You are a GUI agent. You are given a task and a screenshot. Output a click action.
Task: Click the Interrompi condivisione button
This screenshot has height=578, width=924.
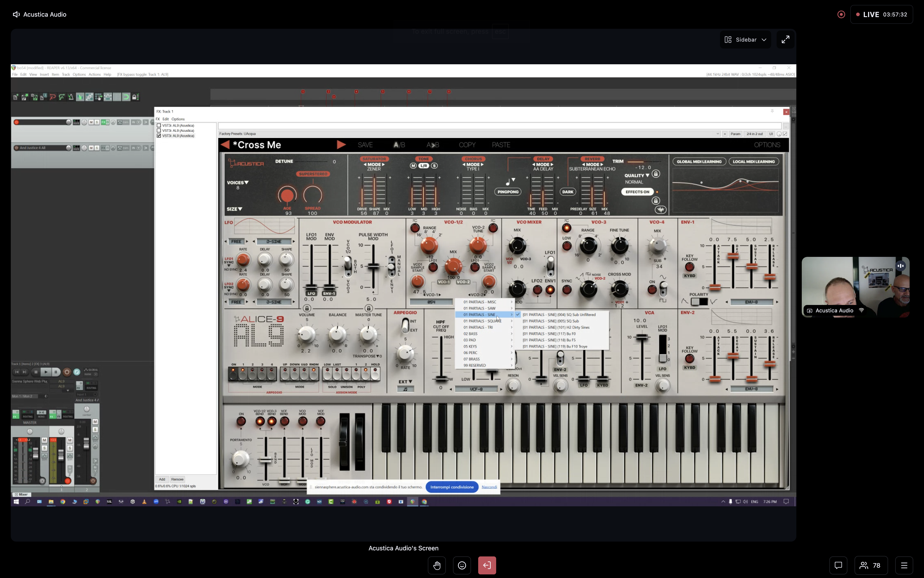(x=452, y=487)
